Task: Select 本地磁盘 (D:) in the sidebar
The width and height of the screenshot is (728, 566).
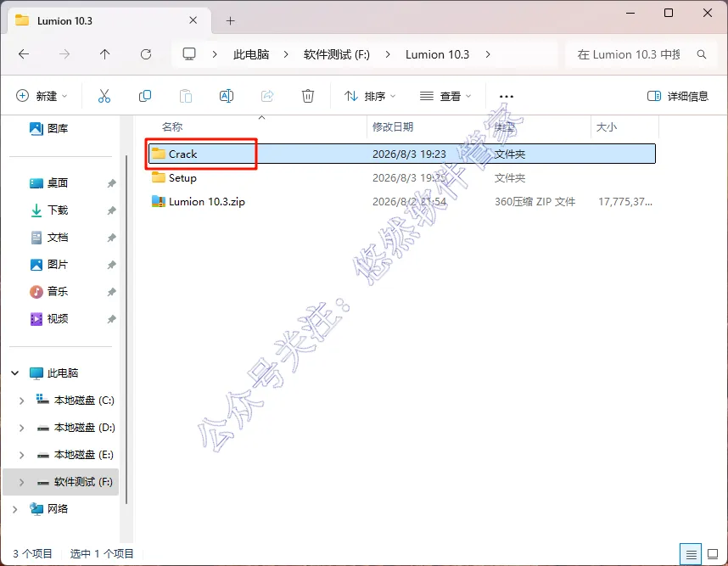Action: (x=85, y=428)
